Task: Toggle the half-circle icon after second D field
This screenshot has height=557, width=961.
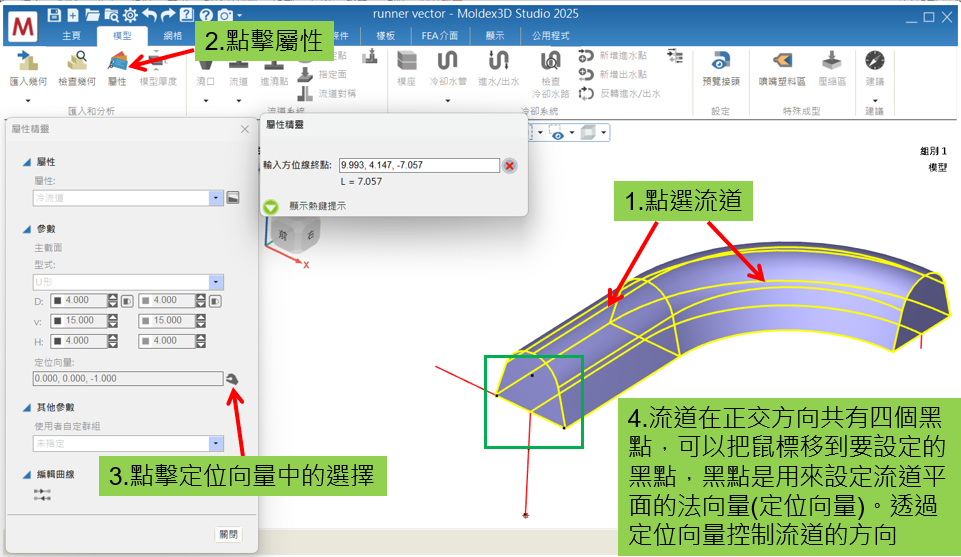Action: pos(215,301)
